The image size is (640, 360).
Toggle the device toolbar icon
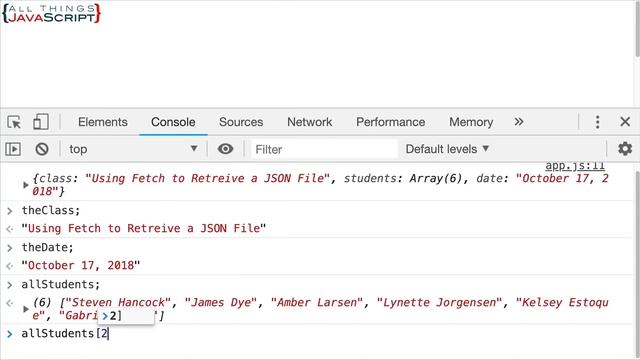pyautogui.click(x=41, y=122)
